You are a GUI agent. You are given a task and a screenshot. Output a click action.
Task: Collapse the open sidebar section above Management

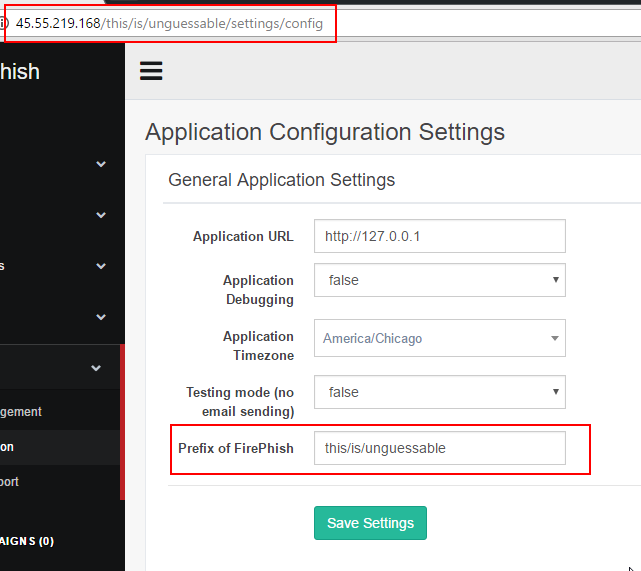(x=96, y=368)
